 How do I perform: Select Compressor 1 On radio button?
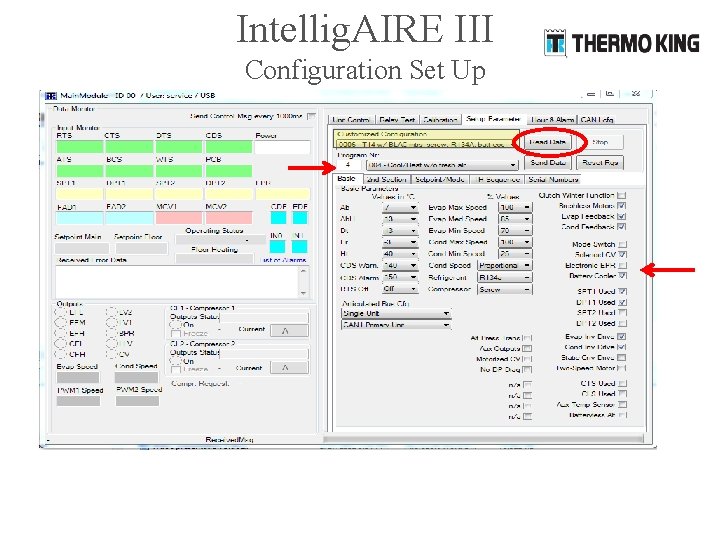tap(175, 325)
